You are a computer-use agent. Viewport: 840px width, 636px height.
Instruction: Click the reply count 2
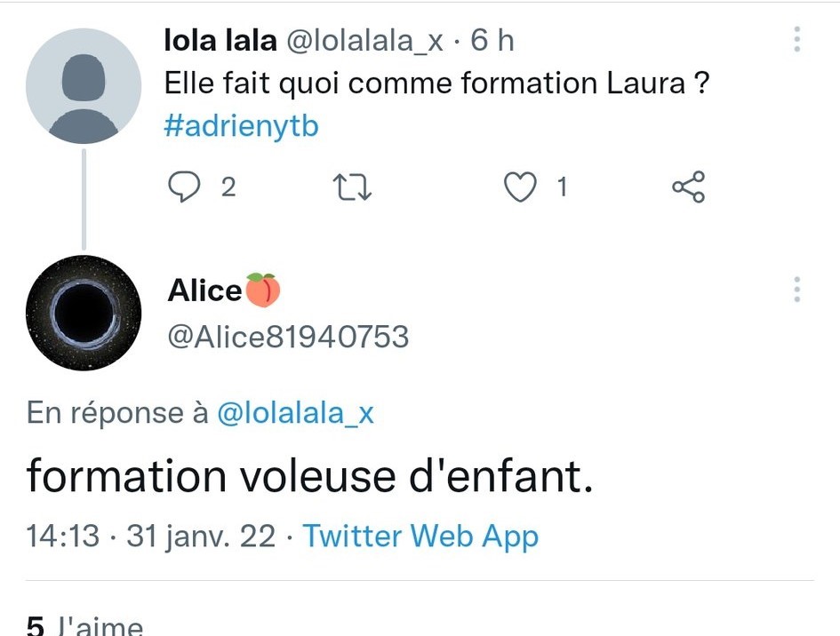point(228,187)
